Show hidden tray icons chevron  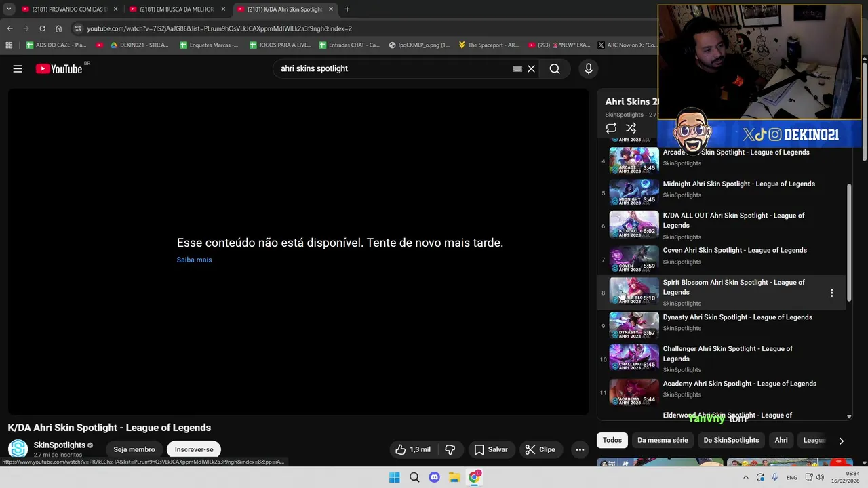[x=746, y=477]
